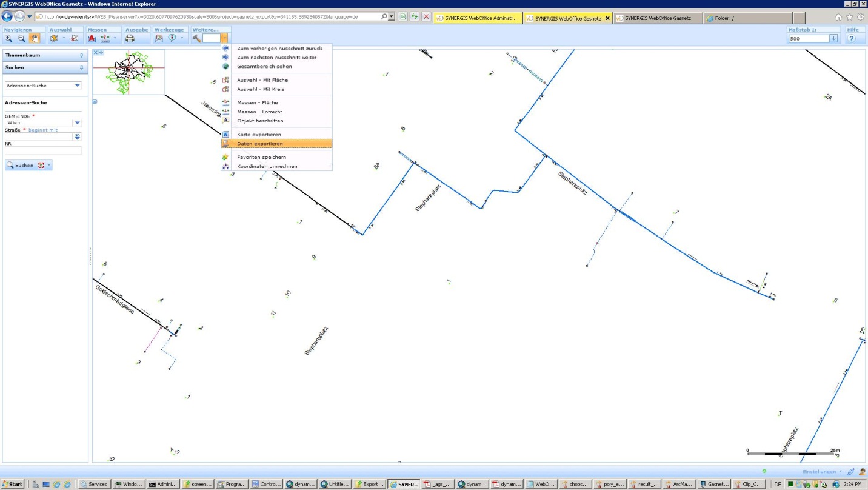The image size is (868, 490).
Task: Open the browser home page
Action: 839,17
